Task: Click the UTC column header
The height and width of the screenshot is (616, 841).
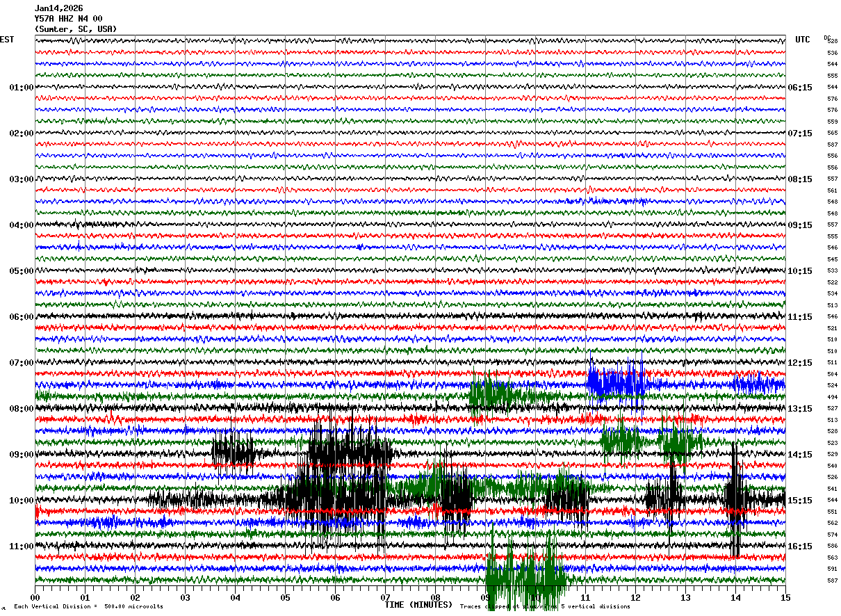Action: 803,40
